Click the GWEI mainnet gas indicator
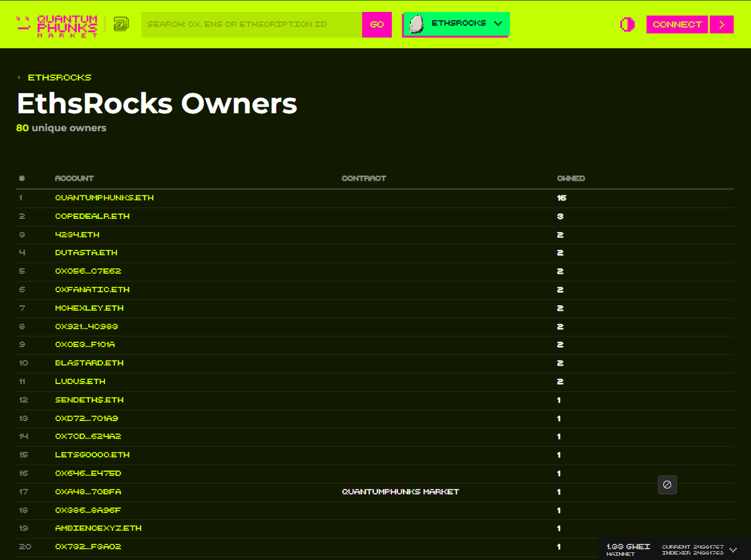751x560 pixels. point(628,549)
